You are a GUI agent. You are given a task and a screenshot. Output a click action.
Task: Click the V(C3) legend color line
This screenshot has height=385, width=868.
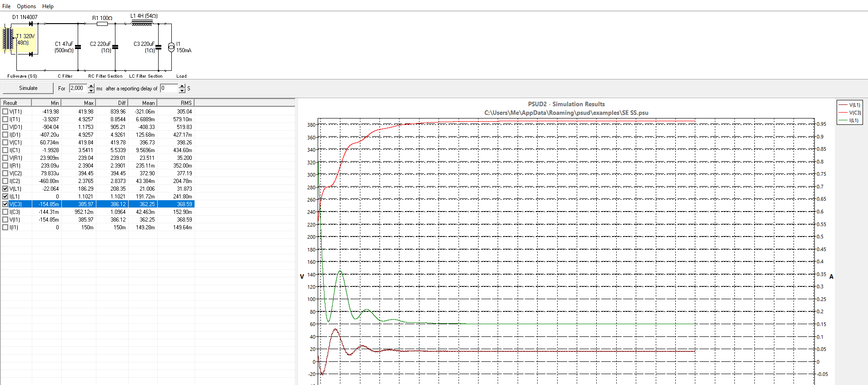[x=843, y=113]
